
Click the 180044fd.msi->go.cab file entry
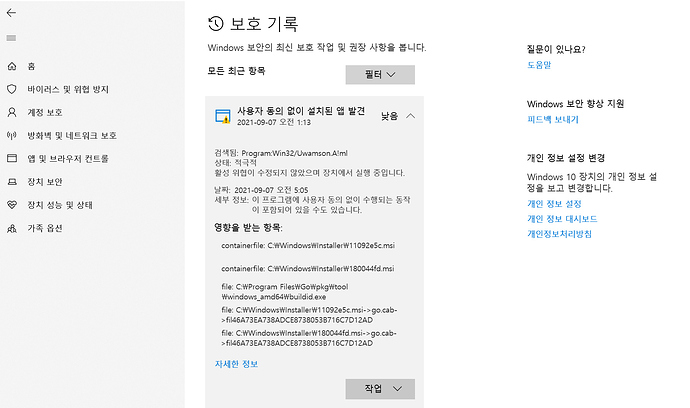click(x=309, y=338)
